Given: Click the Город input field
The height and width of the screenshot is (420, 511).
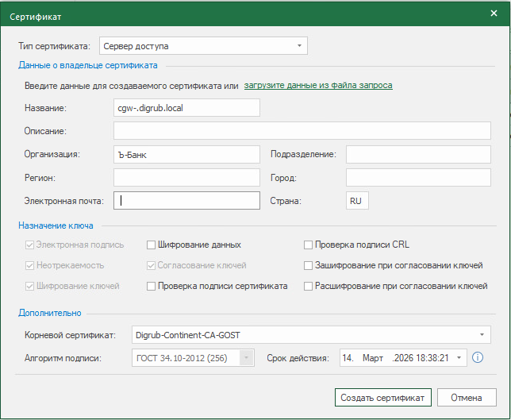Looking at the screenshot, I should [x=418, y=177].
